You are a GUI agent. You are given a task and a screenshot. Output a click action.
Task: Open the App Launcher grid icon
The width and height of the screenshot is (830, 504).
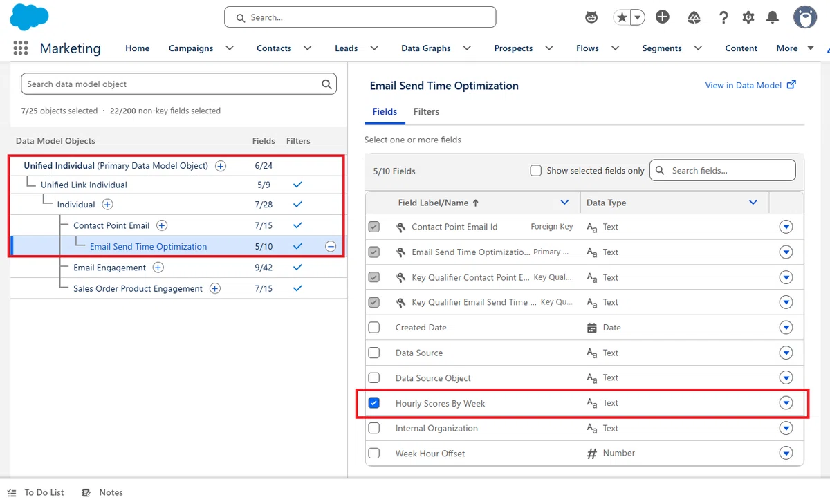point(21,48)
